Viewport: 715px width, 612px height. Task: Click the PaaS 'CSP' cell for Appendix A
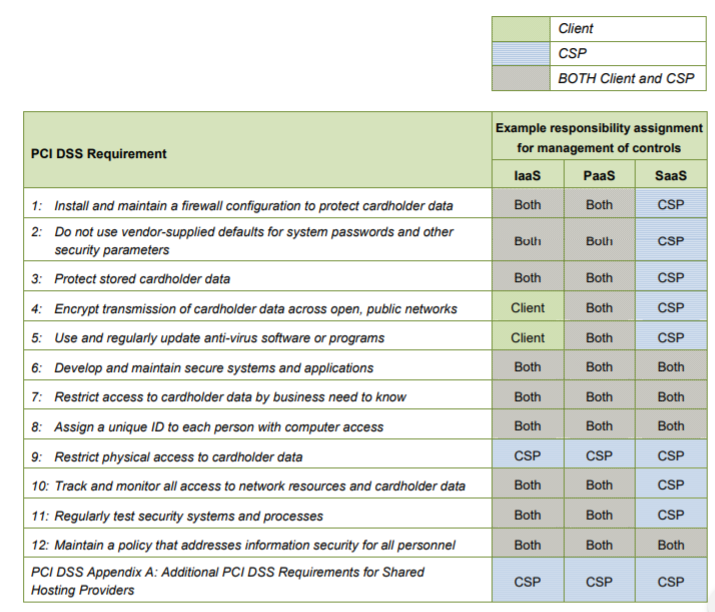(x=599, y=582)
